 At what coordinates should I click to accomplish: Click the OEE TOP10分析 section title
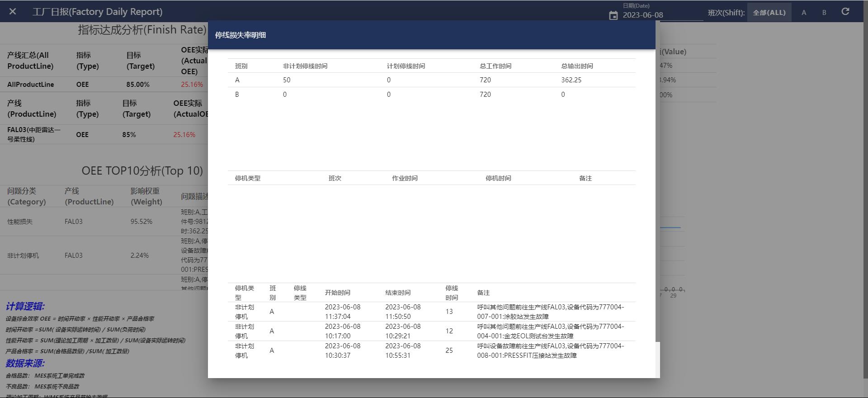point(142,171)
